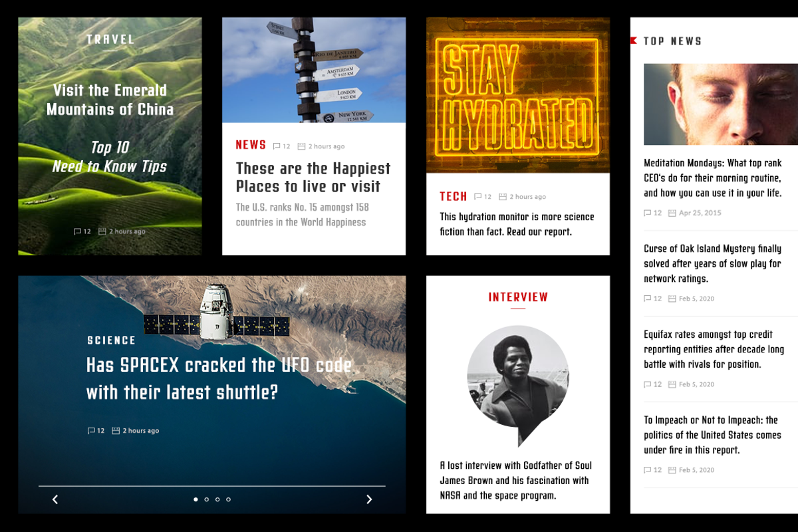
Task: Click Stay Hydrated neon sign image
Action: (x=518, y=95)
